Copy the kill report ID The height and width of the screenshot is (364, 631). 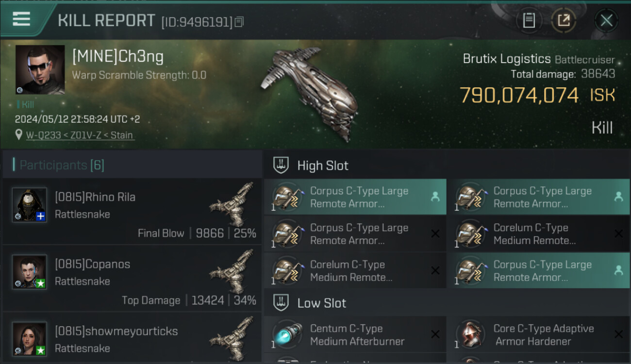pyautogui.click(x=239, y=22)
